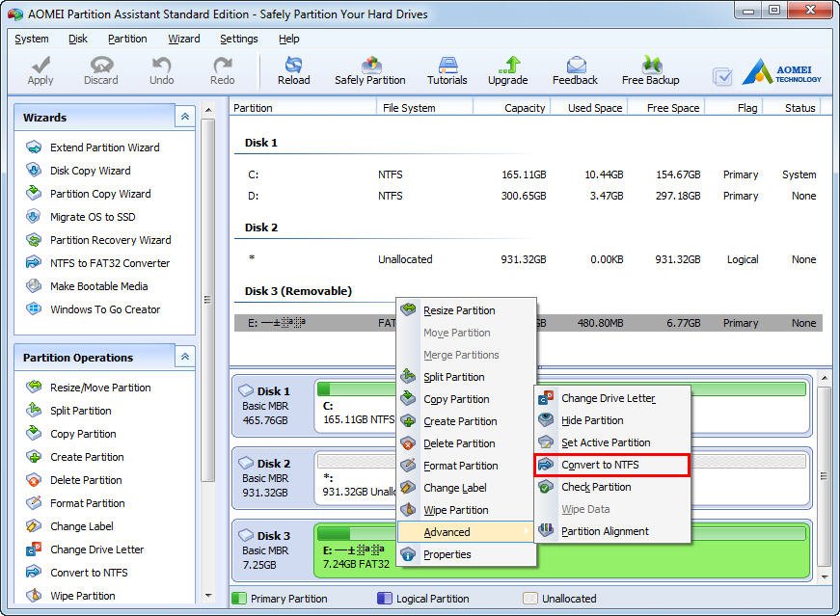Choose Format Partition from context menu
The image size is (840, 616).
[x=460, y=466]
